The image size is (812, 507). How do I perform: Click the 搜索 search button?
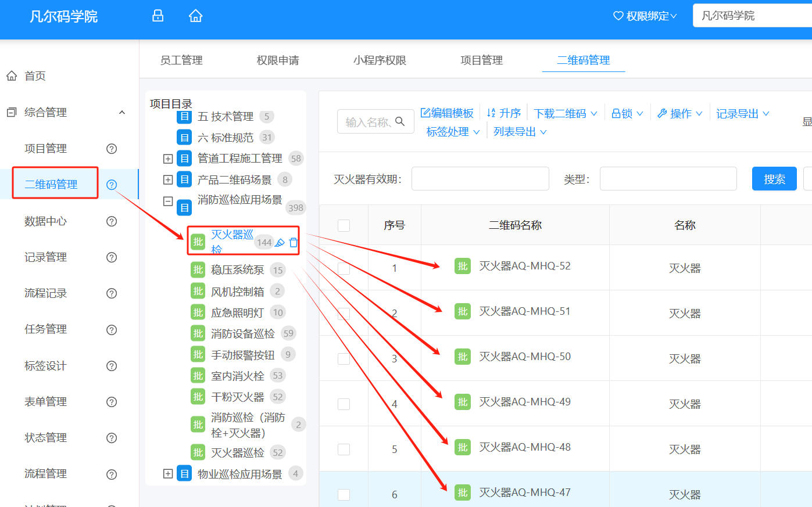point(774,178)
